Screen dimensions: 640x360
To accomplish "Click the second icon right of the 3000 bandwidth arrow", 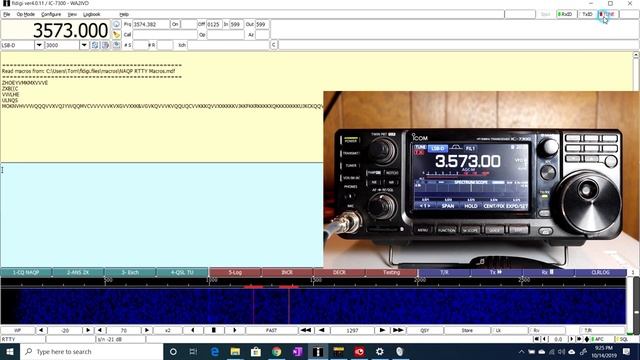I will pyautogui.click(x=105, y=45).
